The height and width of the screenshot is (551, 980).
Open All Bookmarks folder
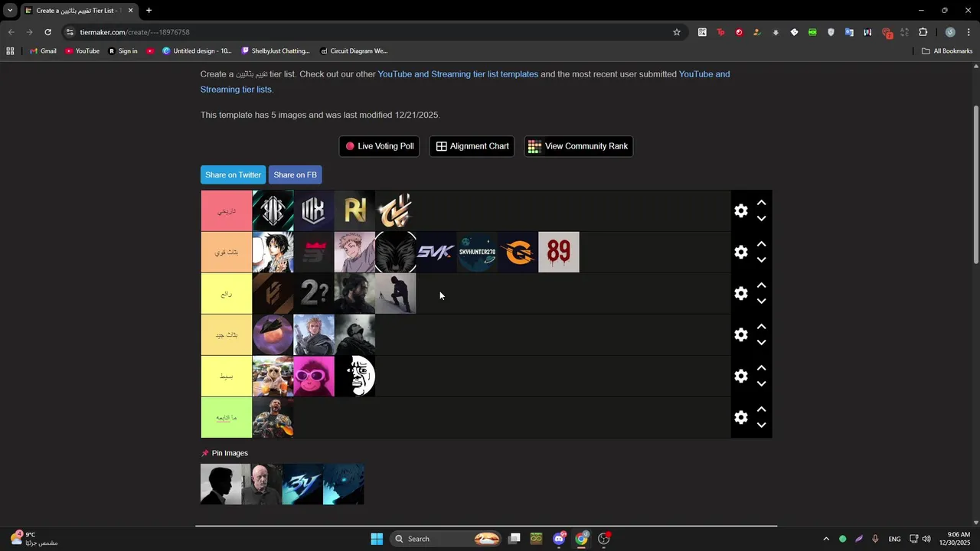(947, 51)
